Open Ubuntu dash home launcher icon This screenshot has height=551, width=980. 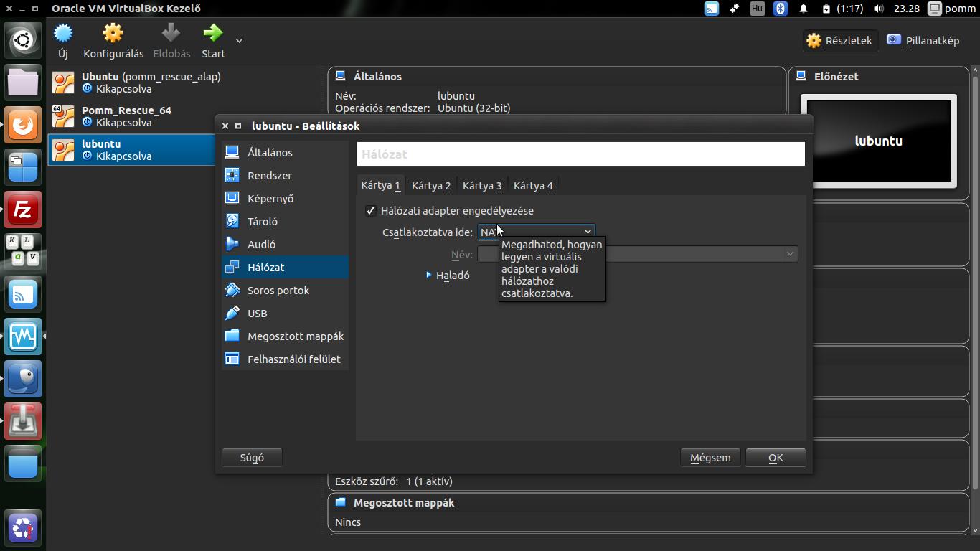[x=23, y=40]
